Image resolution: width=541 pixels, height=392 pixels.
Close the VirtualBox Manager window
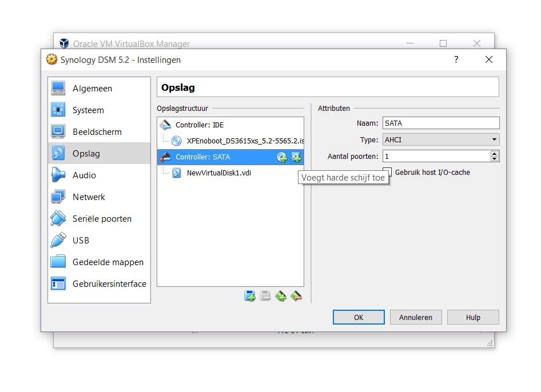(x=477, y=43)
